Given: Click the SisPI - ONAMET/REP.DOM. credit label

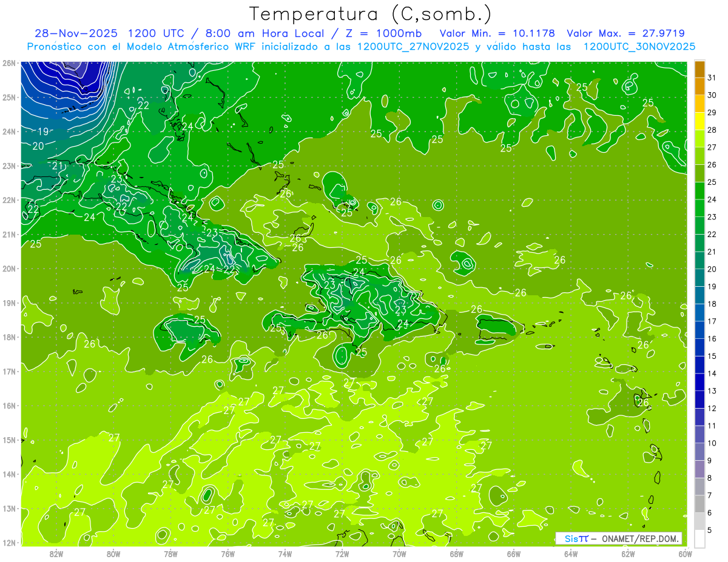Looking at the screenshot, I should click(618, 538).
